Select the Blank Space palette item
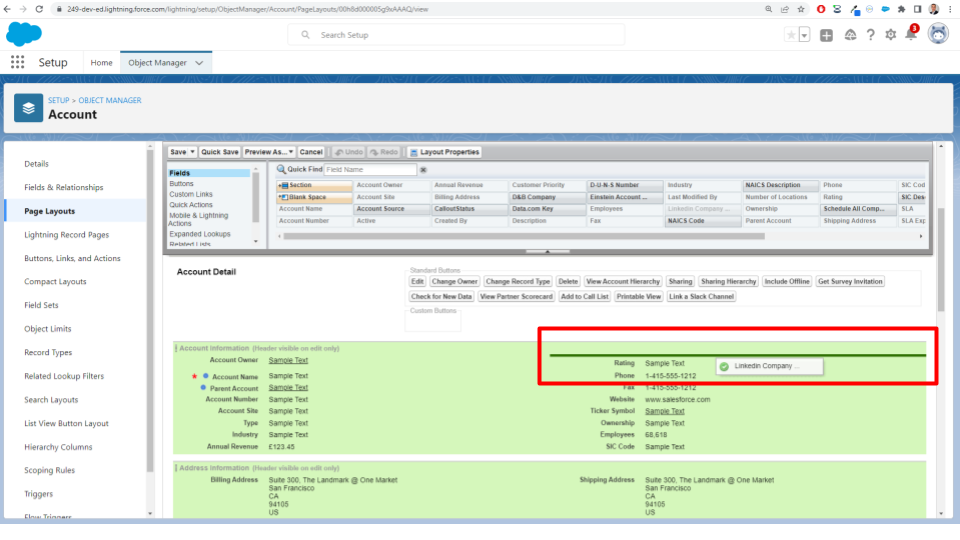Screen dimensions: 960x540 point(314,197)
